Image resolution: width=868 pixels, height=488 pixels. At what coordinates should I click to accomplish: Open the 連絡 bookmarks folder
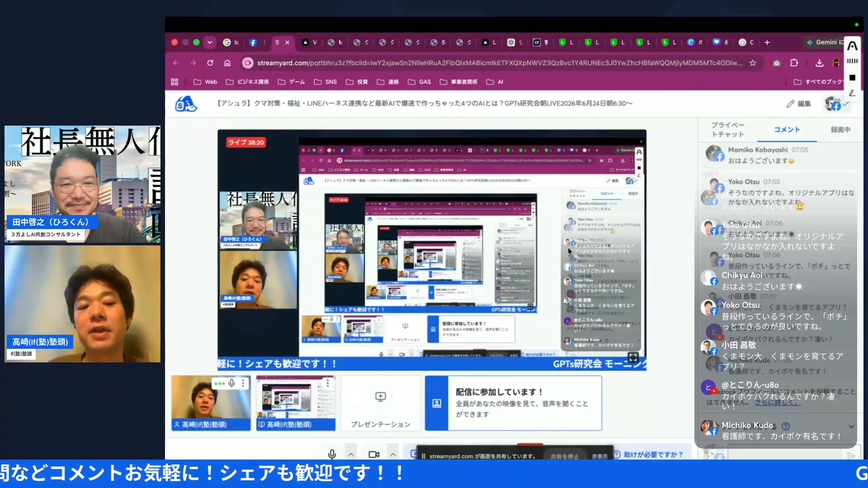tap(388, 82)
